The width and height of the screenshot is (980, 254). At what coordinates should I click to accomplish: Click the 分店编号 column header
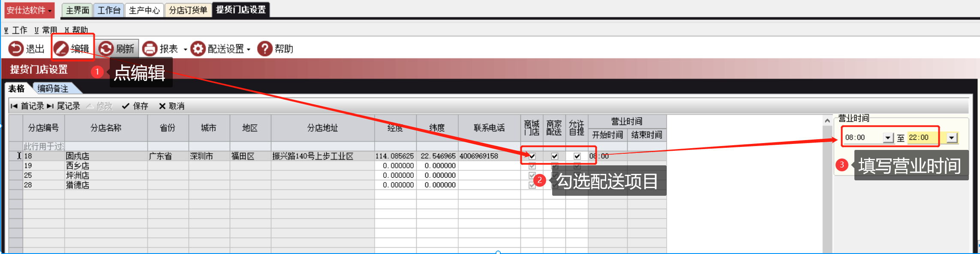43,128
